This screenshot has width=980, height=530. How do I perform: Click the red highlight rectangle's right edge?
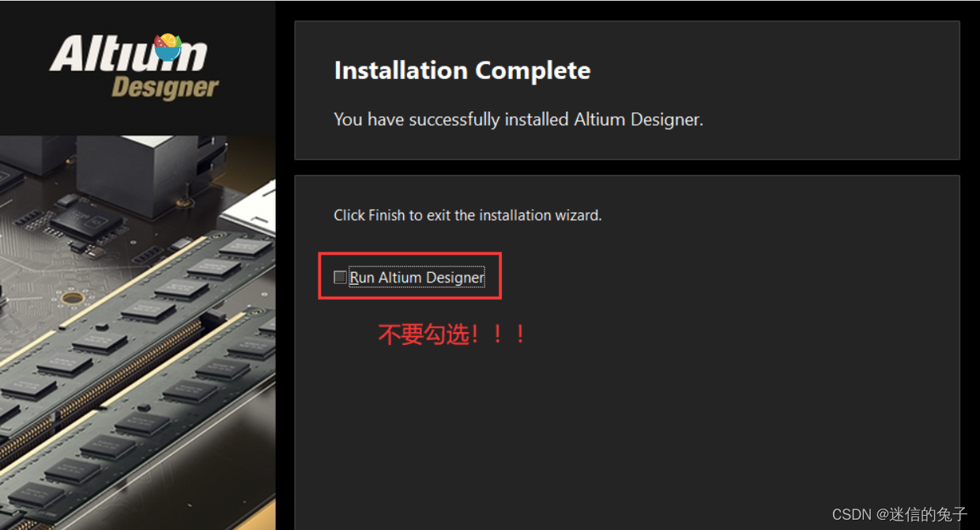point(500,276)
